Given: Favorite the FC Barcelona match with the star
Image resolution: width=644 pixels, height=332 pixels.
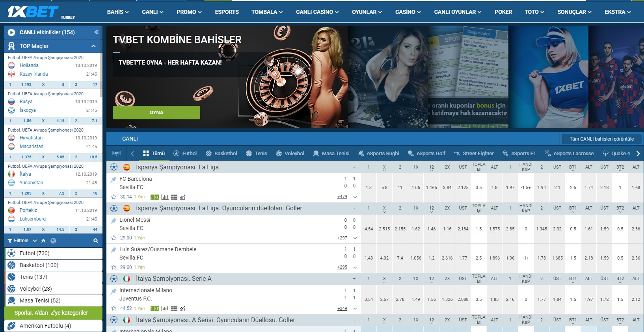Looking at the screenshot, I should pos(114,197).
